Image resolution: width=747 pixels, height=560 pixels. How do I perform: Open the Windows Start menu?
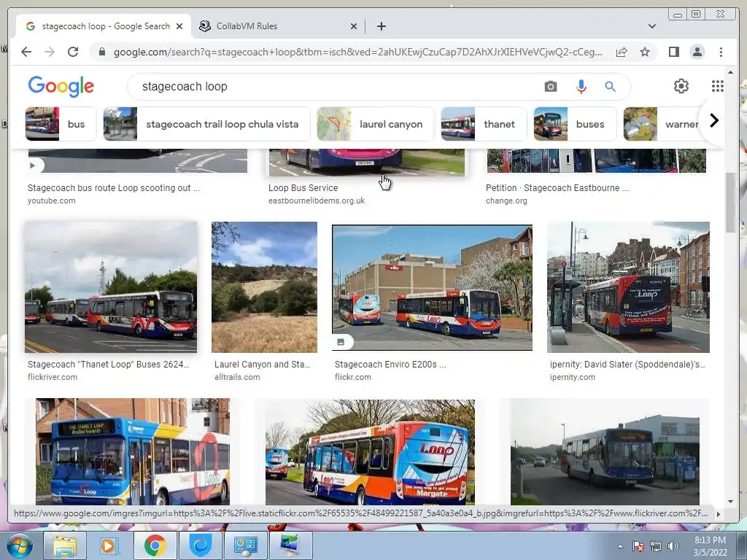coord(19,545)
